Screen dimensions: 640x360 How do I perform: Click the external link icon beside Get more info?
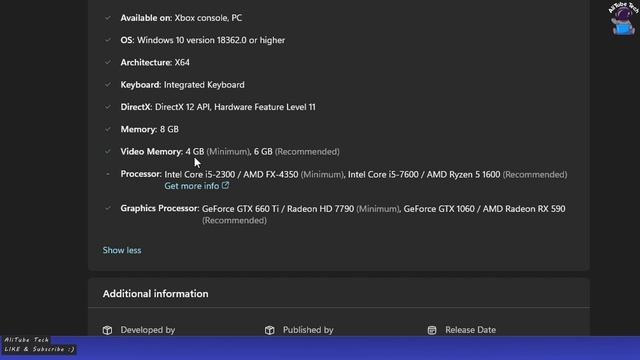225,185
